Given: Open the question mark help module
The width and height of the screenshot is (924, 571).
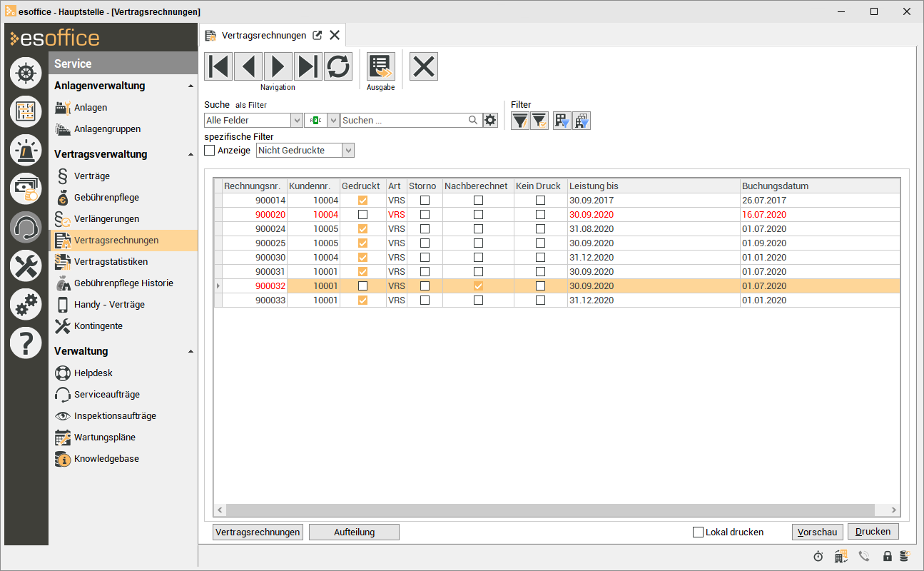Looking at the screenshot, I should tap(26, 343).
